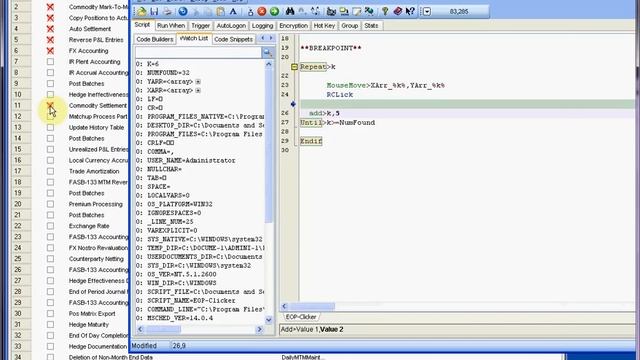Open the red help book icon
Screen dimensions: 640x360
click(398, 11)
